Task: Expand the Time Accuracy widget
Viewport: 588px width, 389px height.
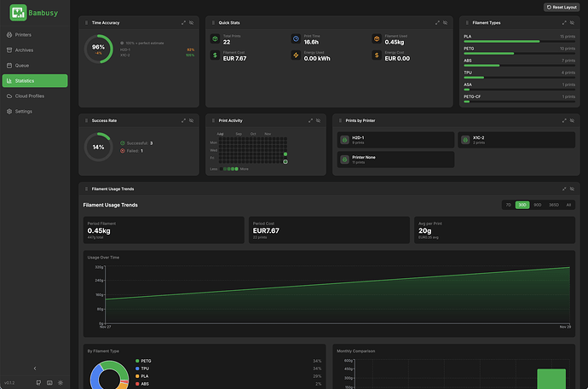Action: click(x=183, y=23)
